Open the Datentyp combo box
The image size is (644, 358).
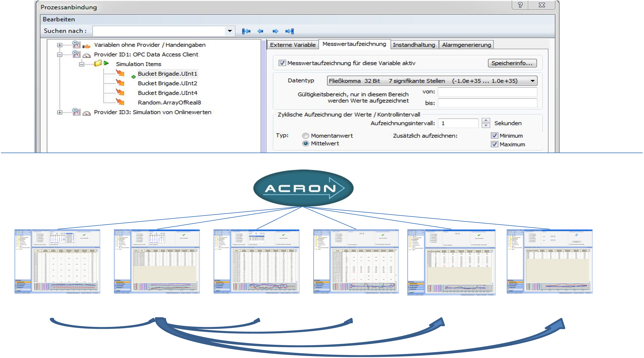click(x=432, y=81)
